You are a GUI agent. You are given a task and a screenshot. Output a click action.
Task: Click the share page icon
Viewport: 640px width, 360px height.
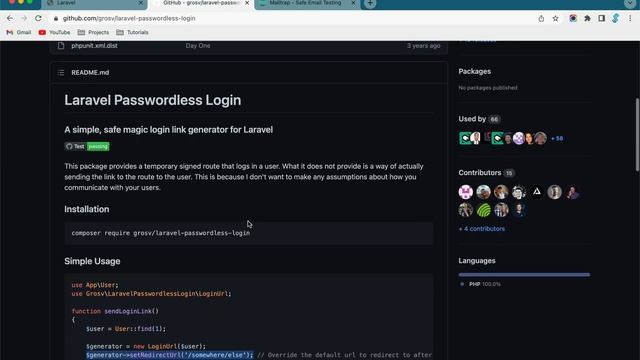(541, 18)
